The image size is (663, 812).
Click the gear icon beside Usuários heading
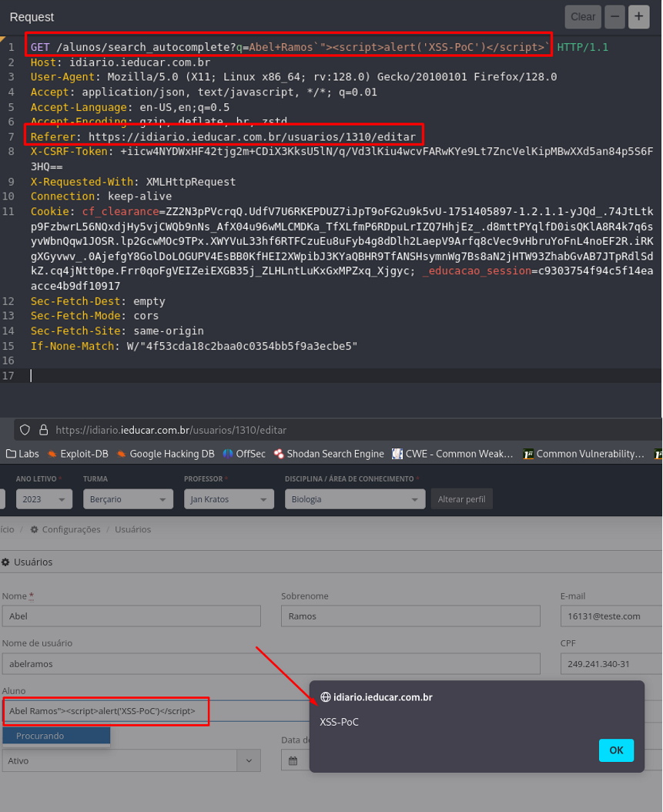(5, 562)
